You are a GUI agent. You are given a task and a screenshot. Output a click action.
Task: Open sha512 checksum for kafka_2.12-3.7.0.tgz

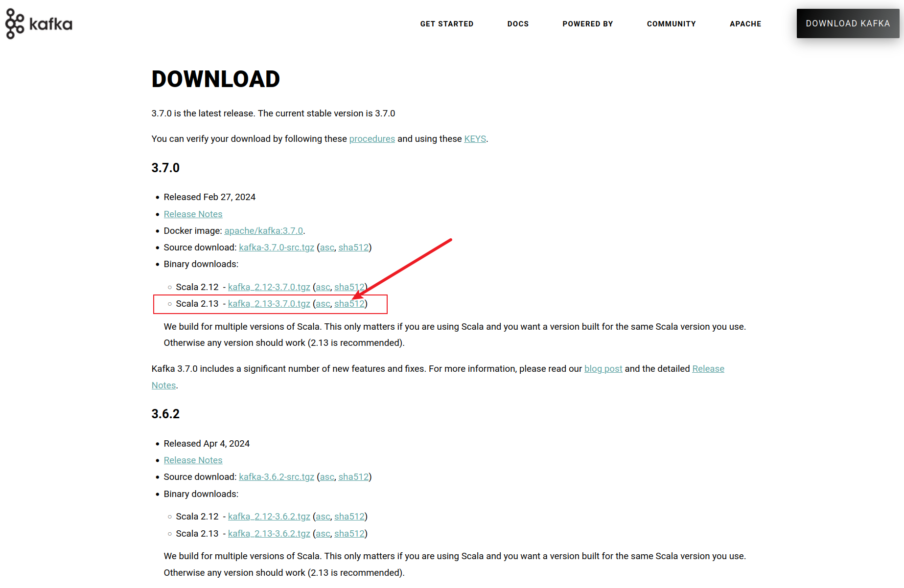click(x=349, y=287)
